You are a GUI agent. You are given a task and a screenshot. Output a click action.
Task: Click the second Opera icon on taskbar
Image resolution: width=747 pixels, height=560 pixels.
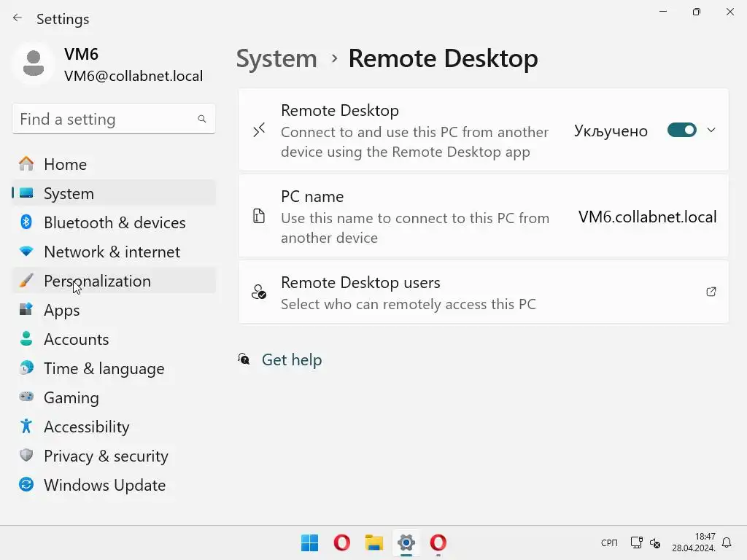(438, 542)
